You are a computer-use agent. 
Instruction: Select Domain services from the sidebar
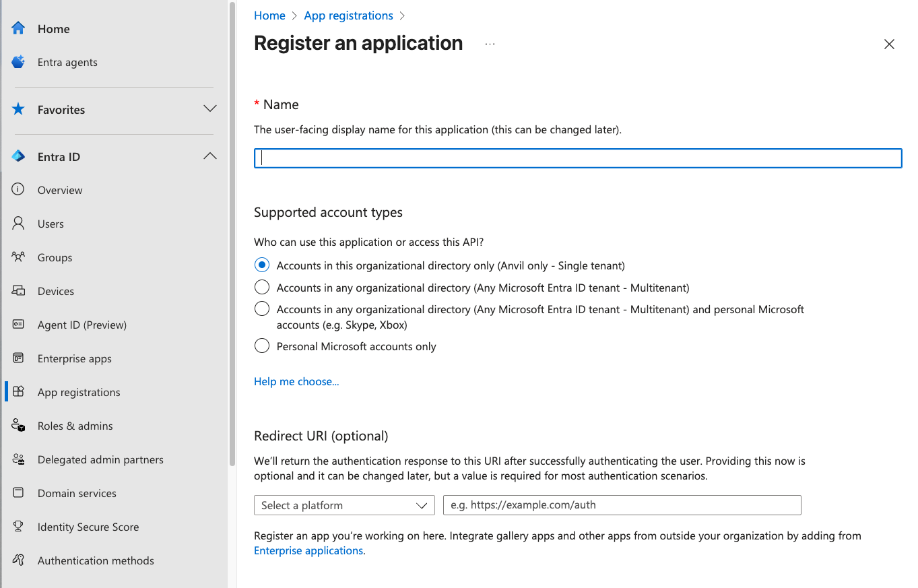(x=77, y=492)
